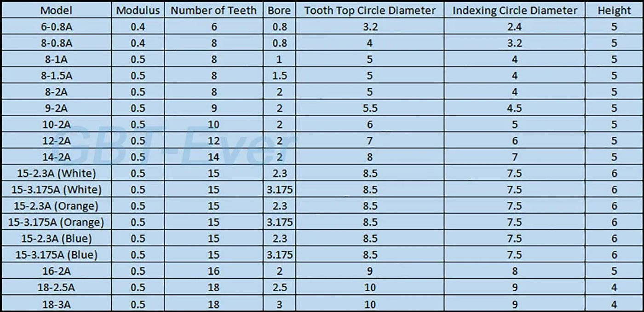Click tooth top diameter 5.5 cell
The width and height of the screenshot is (644, 312).
[x=370, y=108]
